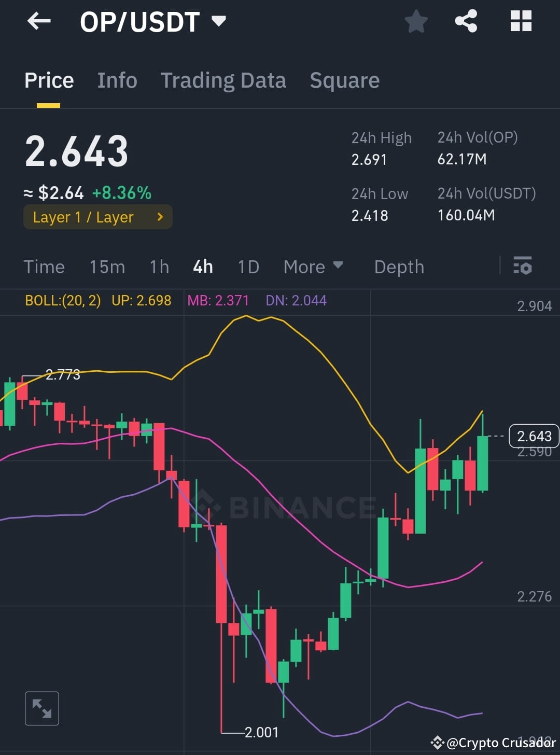Select the 1h interval

159,267
